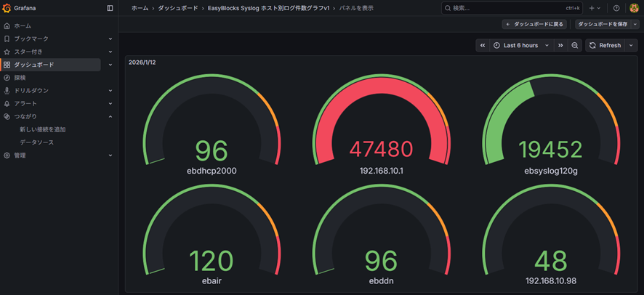644x295 pixels.
Task: Click the ホーム home item in sidebar
Action: 22,25
